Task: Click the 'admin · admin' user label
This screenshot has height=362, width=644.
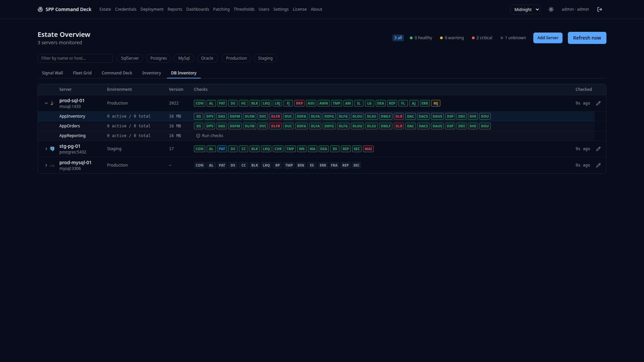Action: 575,9
